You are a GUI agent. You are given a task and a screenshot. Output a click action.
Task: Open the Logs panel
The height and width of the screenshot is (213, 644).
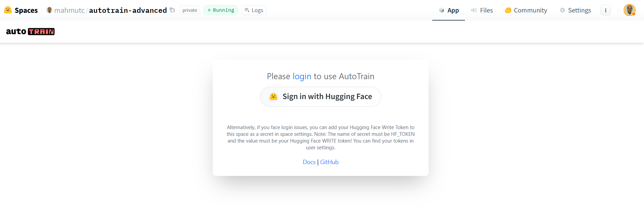254,10
